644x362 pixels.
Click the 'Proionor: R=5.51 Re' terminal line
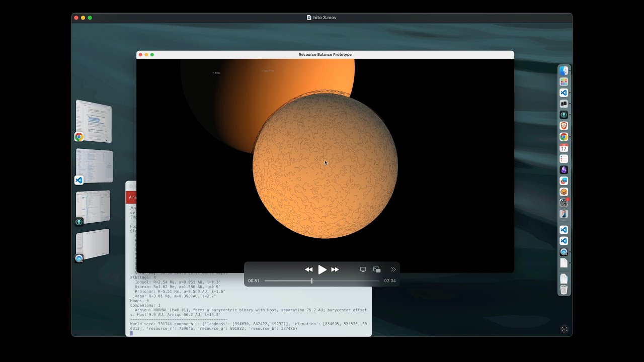180,291
